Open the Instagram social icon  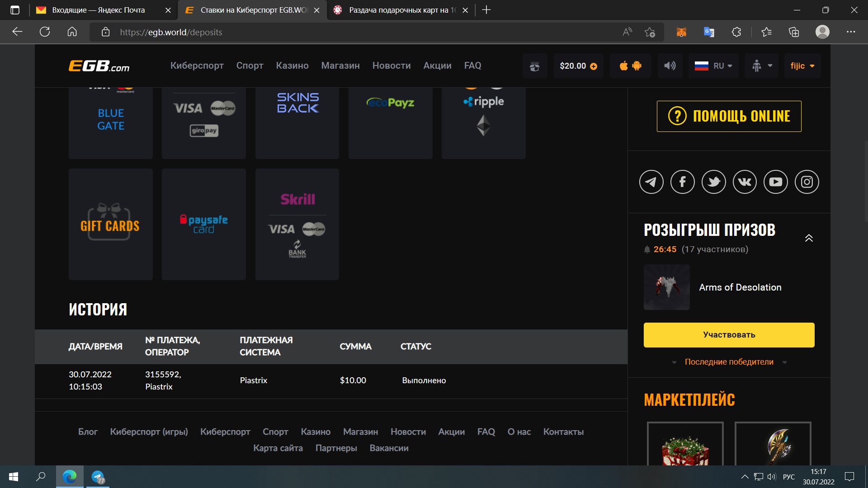point(807,182)
